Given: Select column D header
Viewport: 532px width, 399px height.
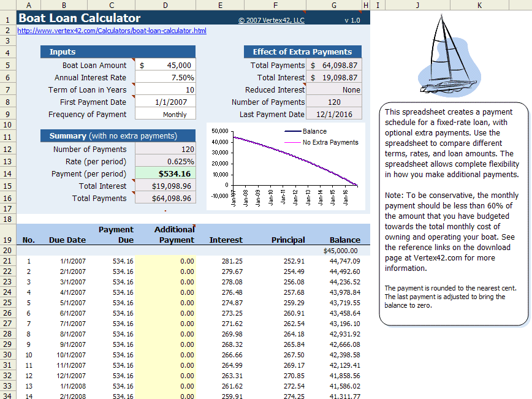Looking at the screenshot, I should tap(165, 5).
